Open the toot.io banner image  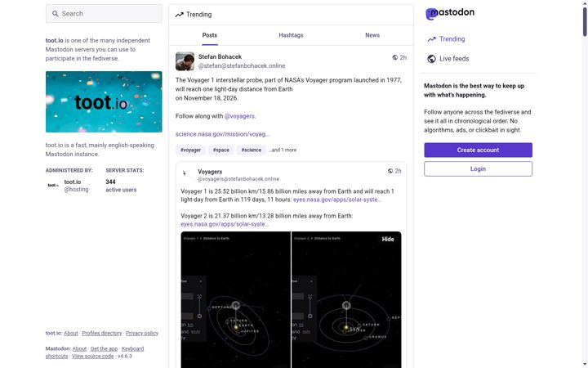pos(104,101)
